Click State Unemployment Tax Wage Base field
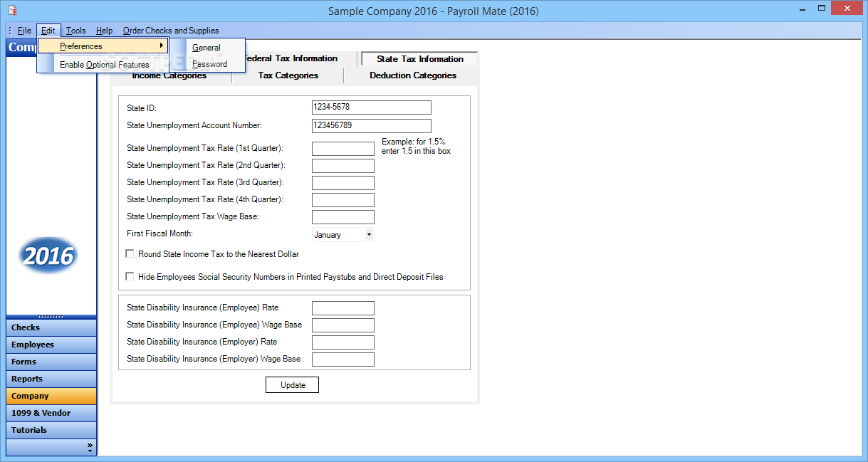 point(343,217)
